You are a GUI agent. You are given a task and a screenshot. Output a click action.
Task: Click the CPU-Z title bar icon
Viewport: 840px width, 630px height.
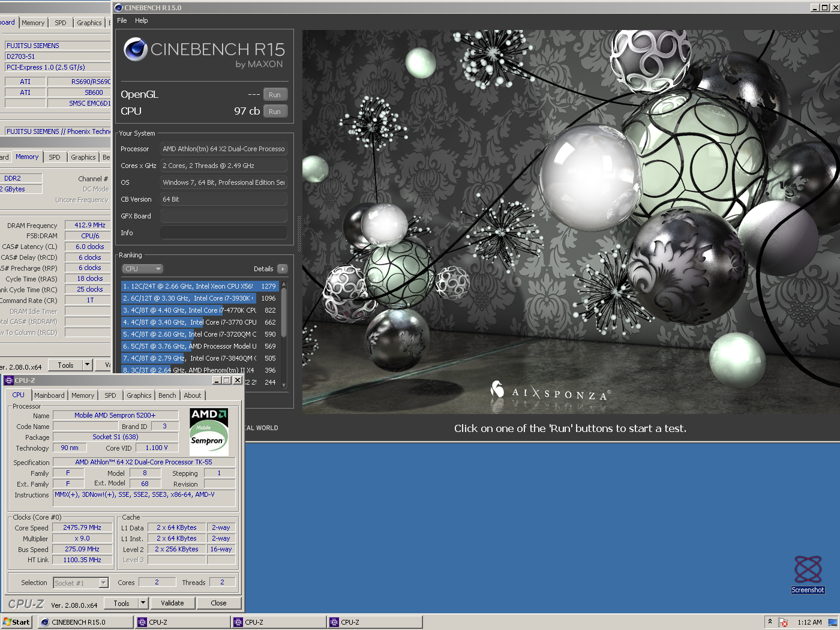point(8,380)
